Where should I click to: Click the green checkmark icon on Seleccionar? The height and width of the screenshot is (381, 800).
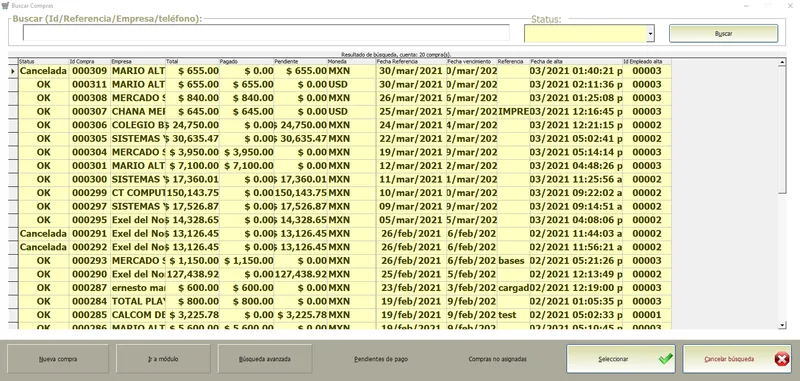(665, 359)
